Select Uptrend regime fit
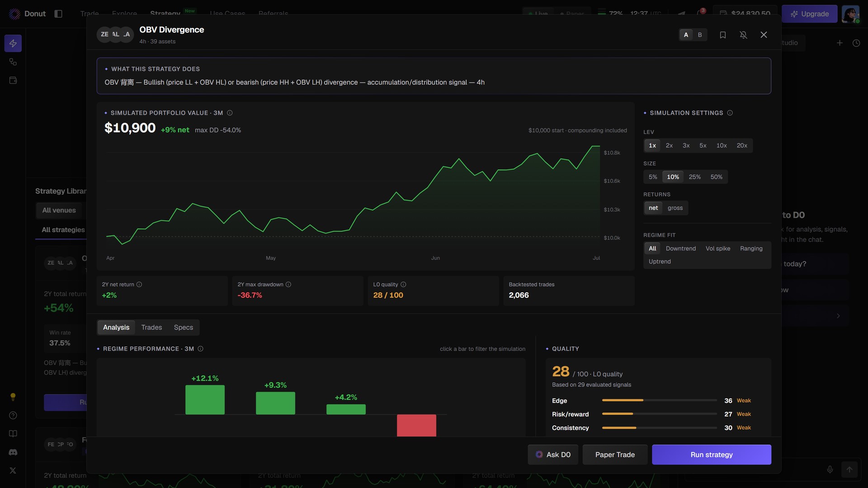 point(660,262)
